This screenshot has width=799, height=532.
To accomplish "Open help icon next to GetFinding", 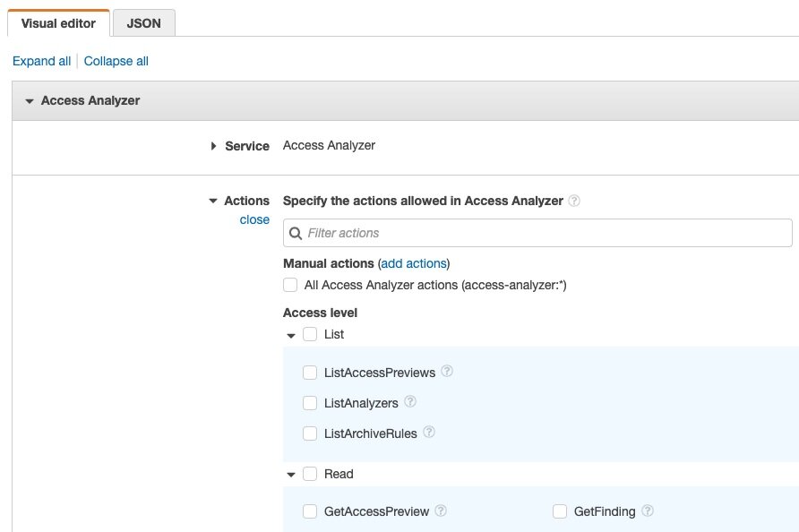I will (x=647, y=511).
